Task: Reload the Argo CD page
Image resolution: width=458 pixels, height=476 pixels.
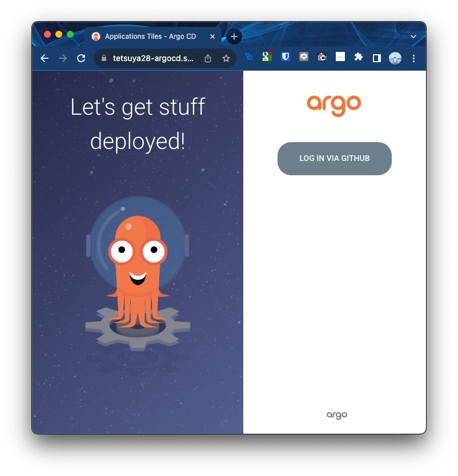Action: pos(81,58)
